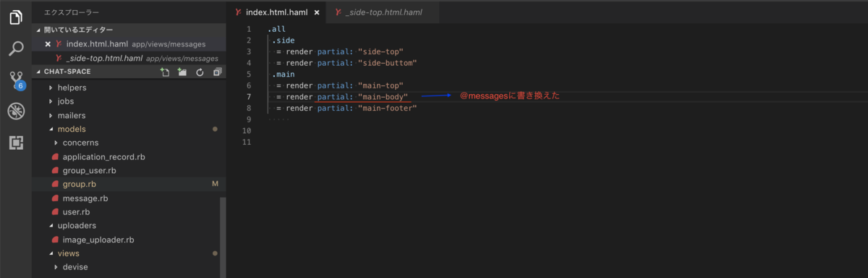The height and width of the screenshot is (278, 868).
Task: Click the Ruby icon beside user.rb
Action: 56,212
